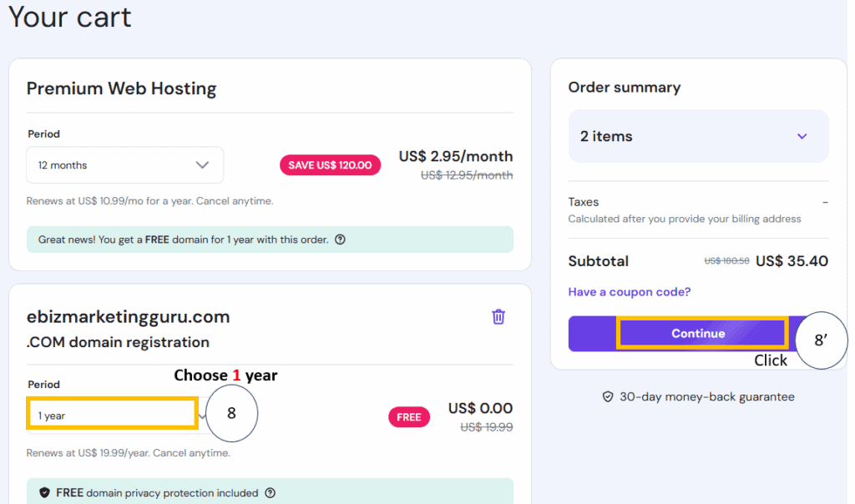Click the pink FREE badge

click(408, 417)
